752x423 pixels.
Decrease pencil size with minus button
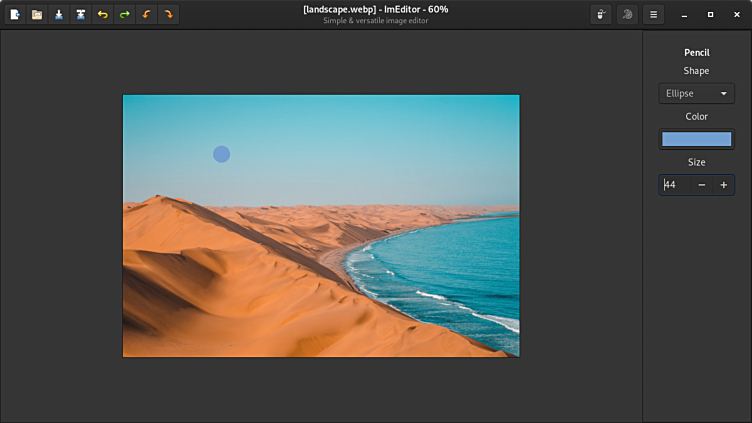(x=702, y=185)
